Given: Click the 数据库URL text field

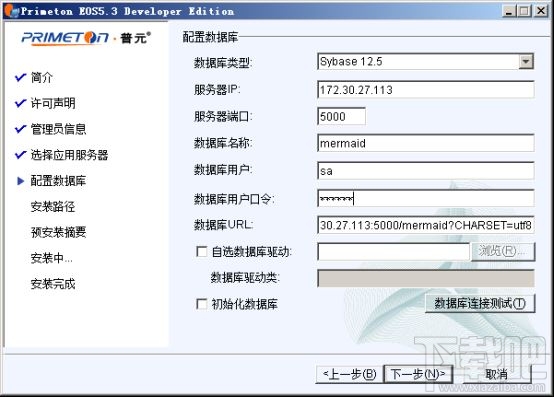Looking at the screenshot, I should [x=426, y=225].
